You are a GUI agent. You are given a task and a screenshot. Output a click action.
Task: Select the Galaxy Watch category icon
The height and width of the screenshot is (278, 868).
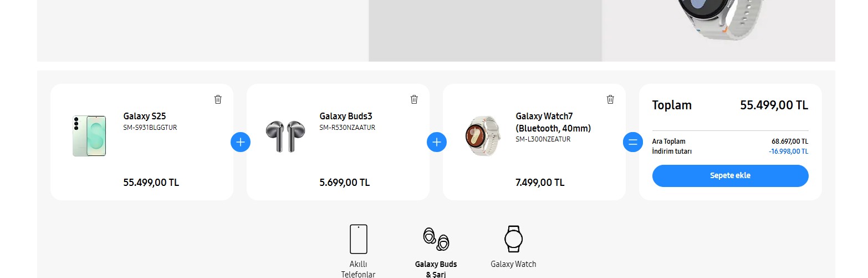tap(513, 239)
